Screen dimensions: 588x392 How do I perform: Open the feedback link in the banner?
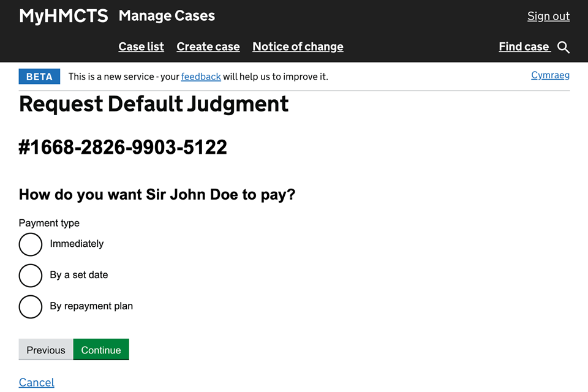tap(201, 77)
